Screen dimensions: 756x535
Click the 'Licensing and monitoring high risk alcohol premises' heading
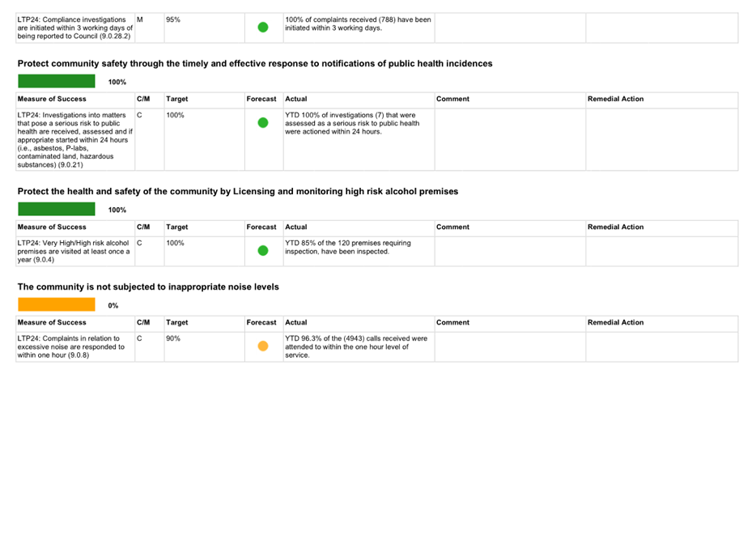pos(237,191)
